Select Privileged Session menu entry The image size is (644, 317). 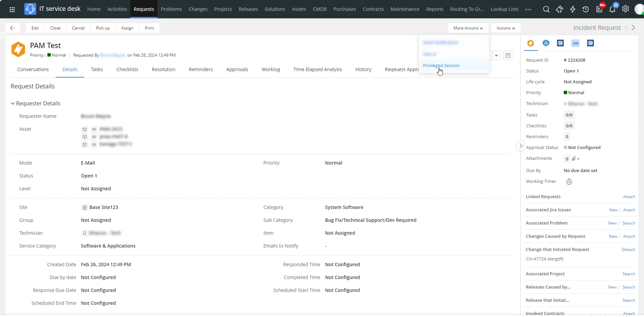pos(441,66)
